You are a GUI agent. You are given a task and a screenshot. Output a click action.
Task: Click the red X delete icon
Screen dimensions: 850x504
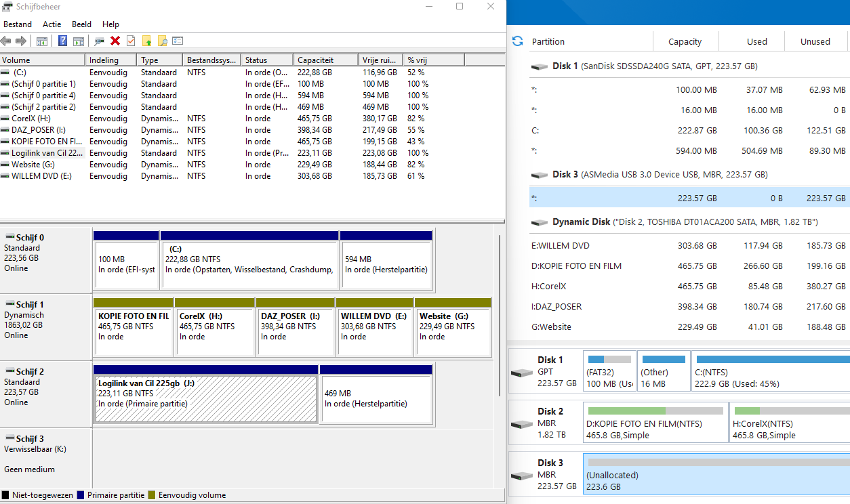(x=115, y=41)
